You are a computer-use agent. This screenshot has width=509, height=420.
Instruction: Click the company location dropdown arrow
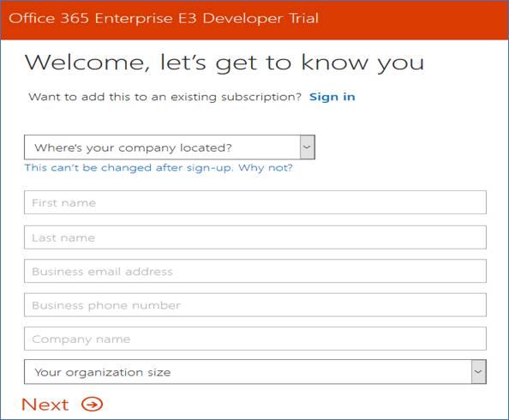pyautogui.click(x=308, y=147)
